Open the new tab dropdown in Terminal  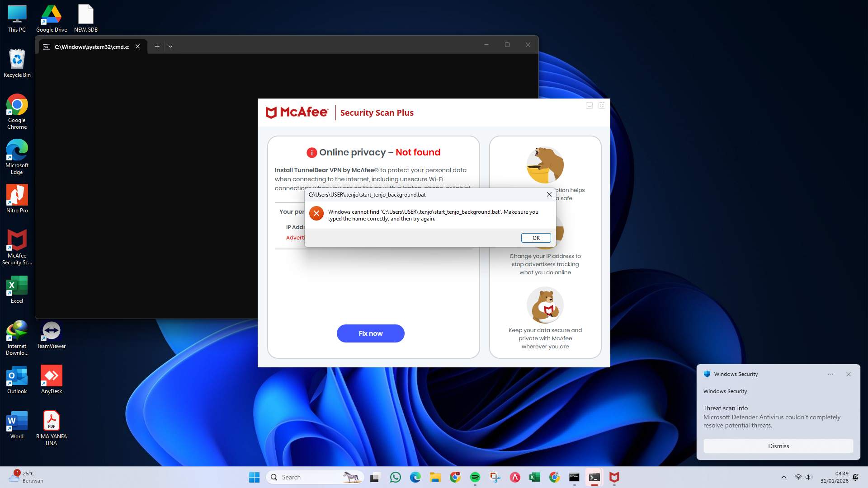point(170,46)
